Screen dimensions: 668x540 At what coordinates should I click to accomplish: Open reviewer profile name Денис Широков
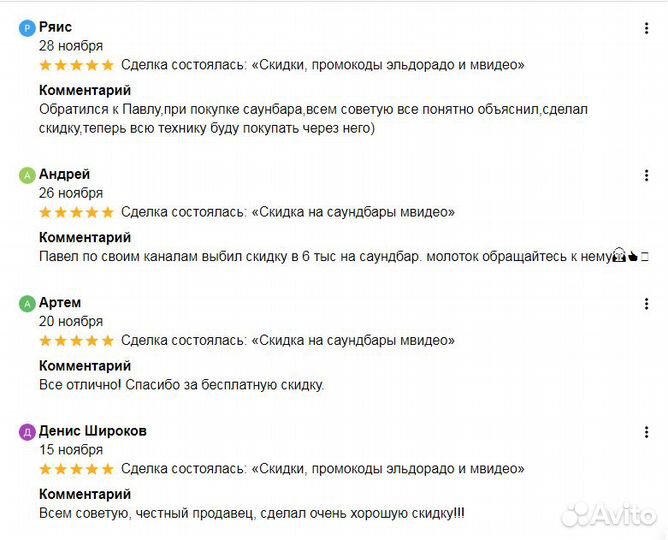pos(92,431)
